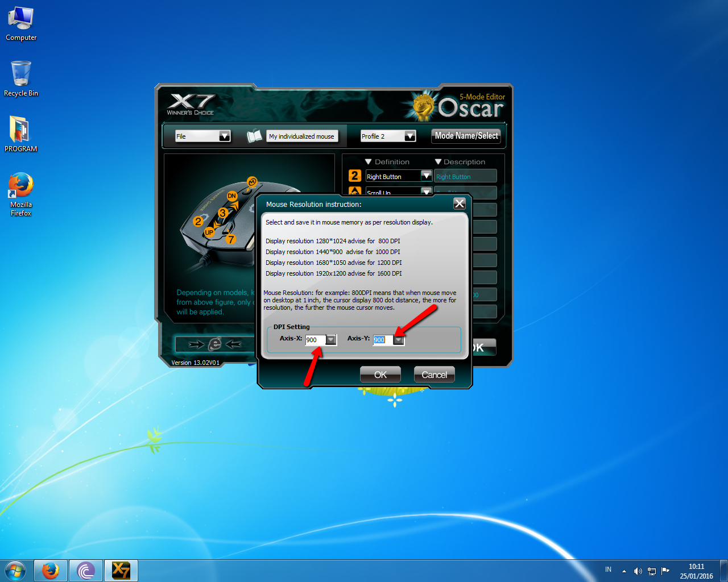Click the IN input language indicator
728x582 pixels.
[x=608, y=569]
